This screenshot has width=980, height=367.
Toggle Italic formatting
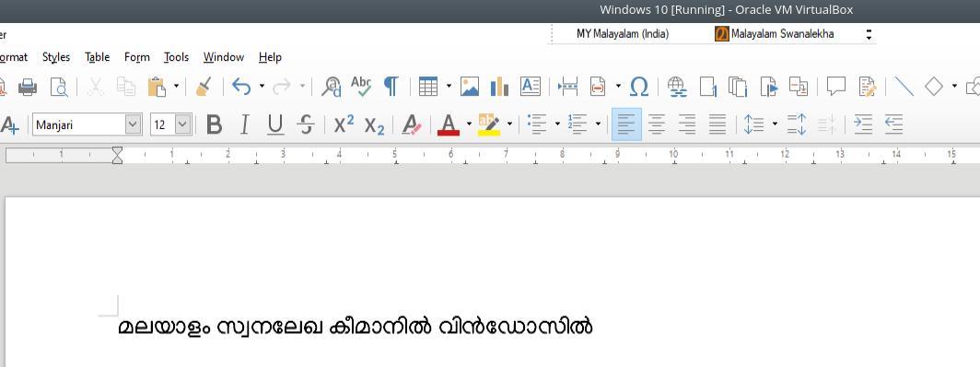pos(244,125)
